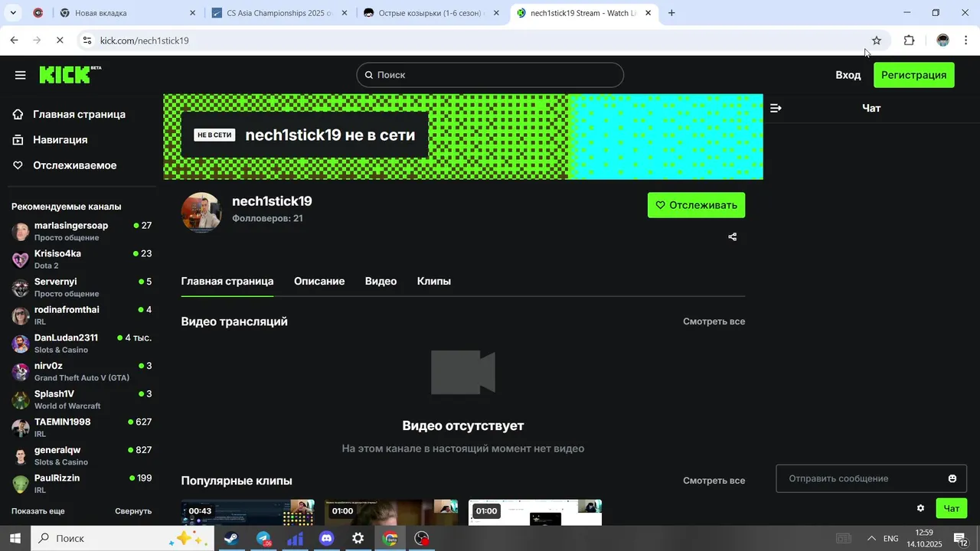Screen dimensions: 980x551
Task: Open the first 01:00 clip thumbnail
Action: 391,513
